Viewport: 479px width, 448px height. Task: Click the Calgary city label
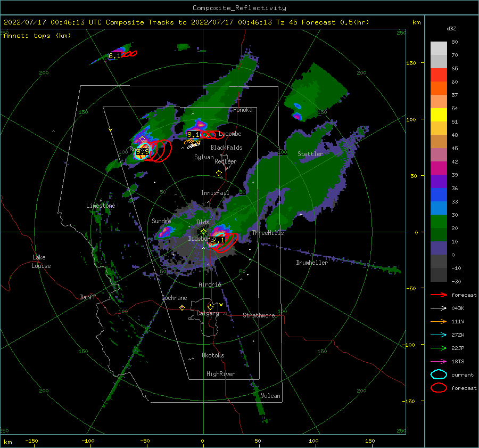click(208, 313)
